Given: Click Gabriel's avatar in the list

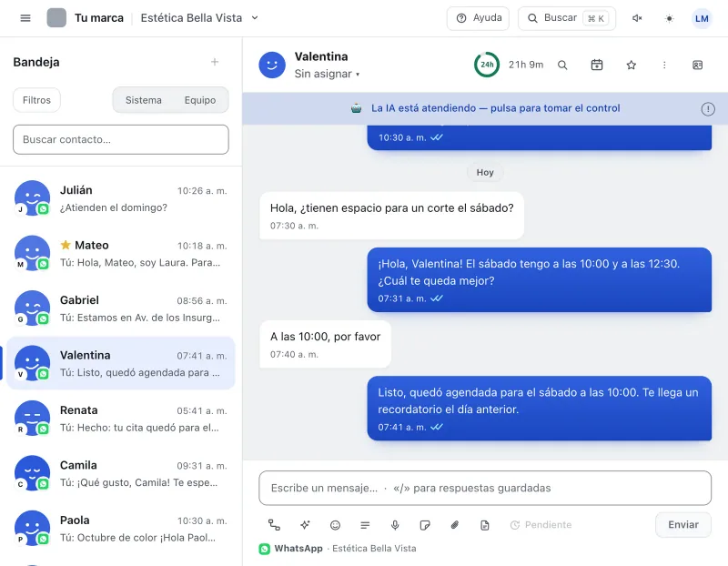Looking at the screenshot, I should [32, 308].
